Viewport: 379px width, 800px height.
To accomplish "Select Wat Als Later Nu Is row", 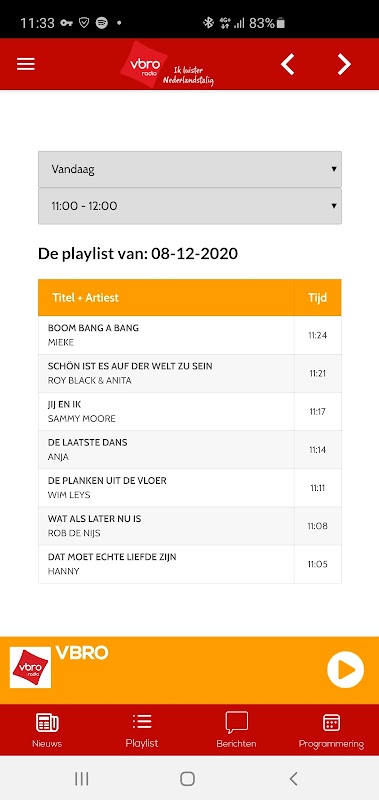I will point(190,526).
